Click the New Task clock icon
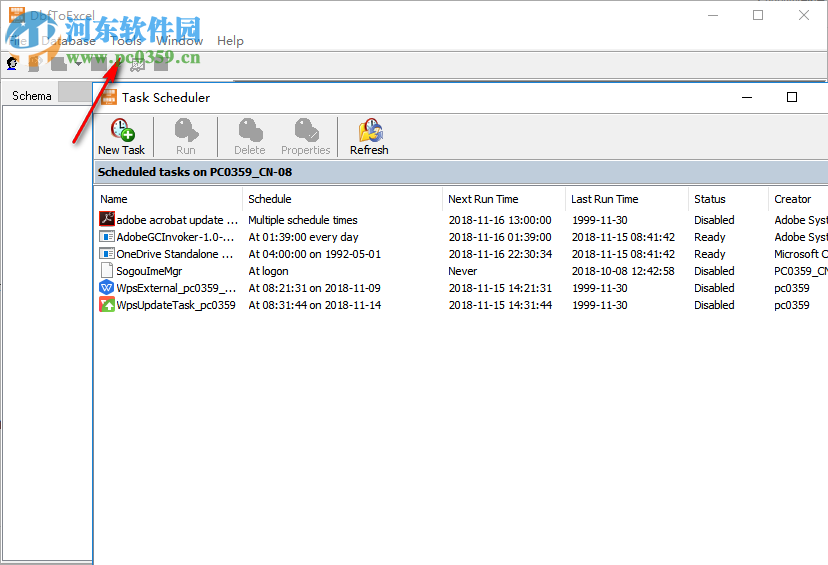Viewport: 828px width, 565px height. [122, 130]
